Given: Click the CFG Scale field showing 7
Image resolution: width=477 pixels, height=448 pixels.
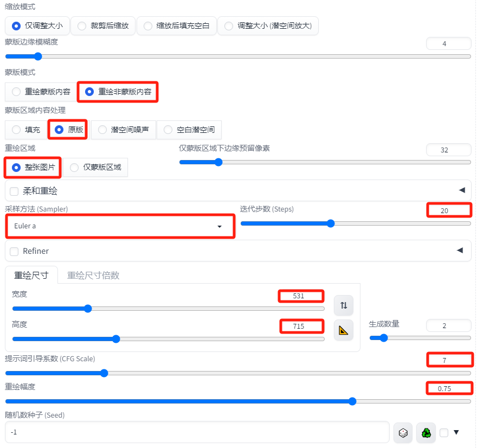Looking at the screenshot, I should [x=449, y=360].
